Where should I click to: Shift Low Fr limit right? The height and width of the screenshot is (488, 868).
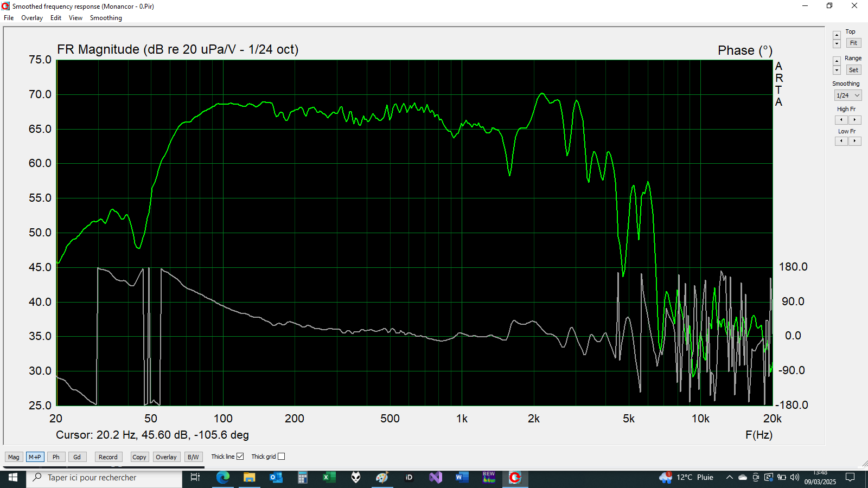(854, 141)
